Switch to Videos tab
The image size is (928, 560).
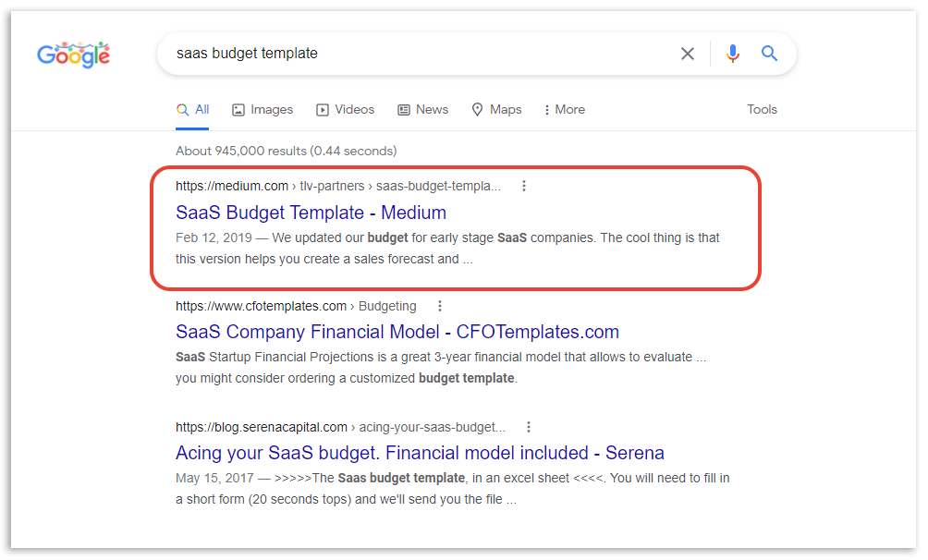tap(346, 110)
